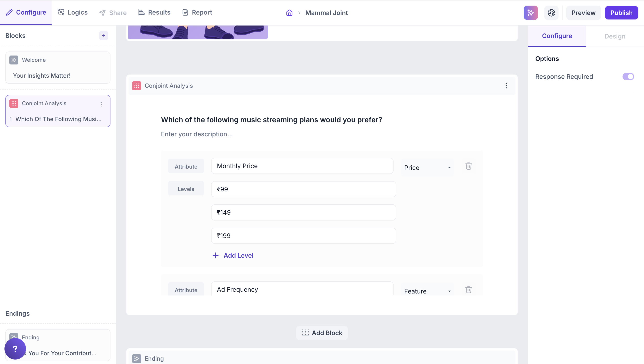
Task: Open the theme palette icon
Action: [551, 13]
